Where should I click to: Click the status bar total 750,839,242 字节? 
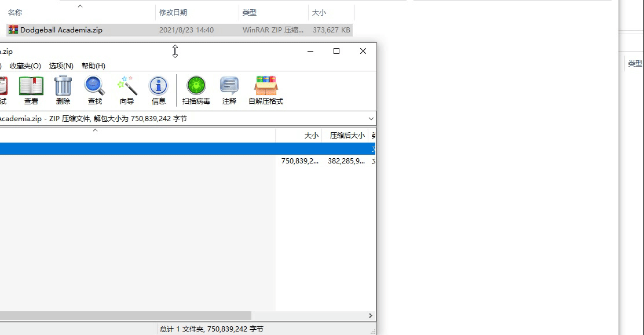211,329
